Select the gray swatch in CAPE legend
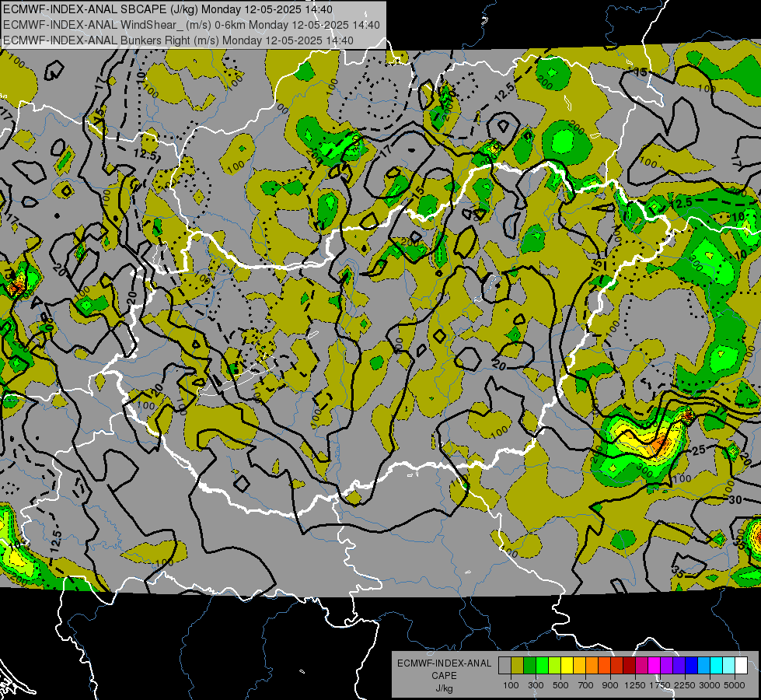The image size is (761, 700). [x=504, y=666]
